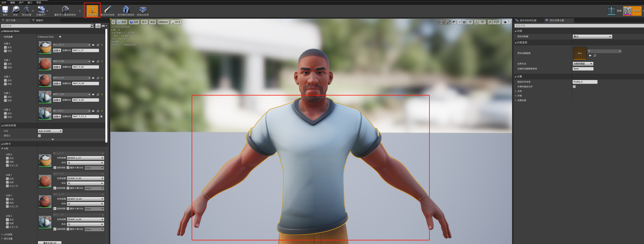Enable 自定义 checkbox under LOD选择器
644x244 pixels.
(x=39, y=136)
